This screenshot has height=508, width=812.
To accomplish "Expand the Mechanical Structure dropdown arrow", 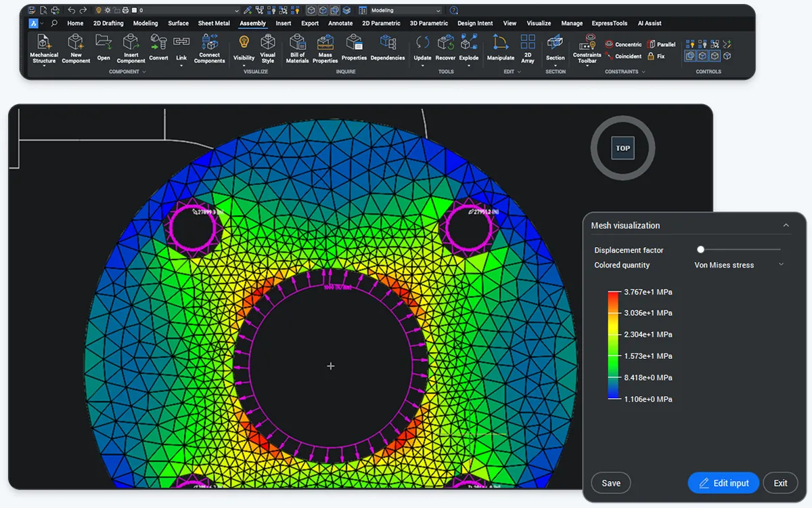I will tap(44, 66).
